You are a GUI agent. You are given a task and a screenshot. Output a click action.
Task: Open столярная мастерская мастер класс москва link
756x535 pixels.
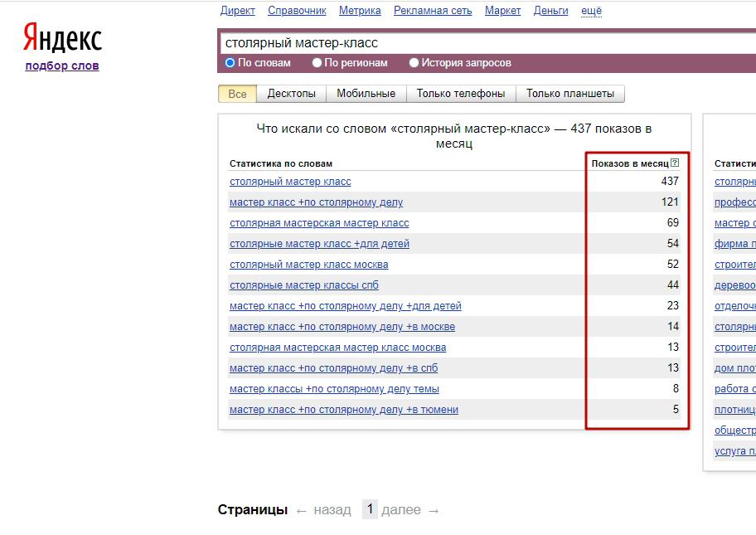point(337,348)
